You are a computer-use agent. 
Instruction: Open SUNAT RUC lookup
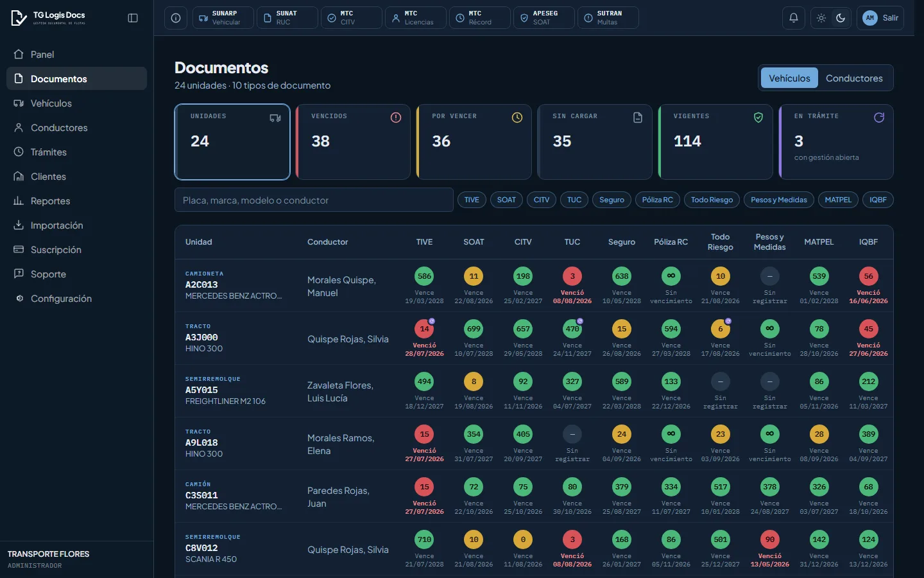pyautogui.click(x=287, y=18)
